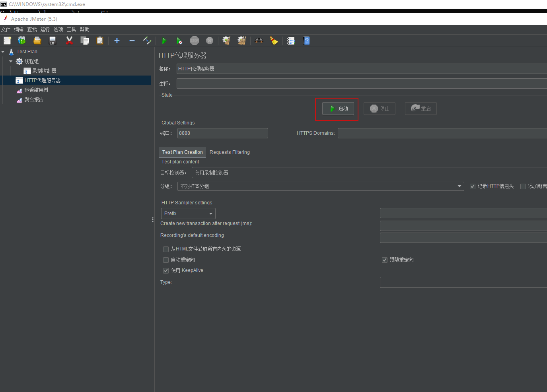The width and height of the screenshot is (547, 392).
Task: Toggle the 跟随重定向 checkbox
Action: point(385,260)
